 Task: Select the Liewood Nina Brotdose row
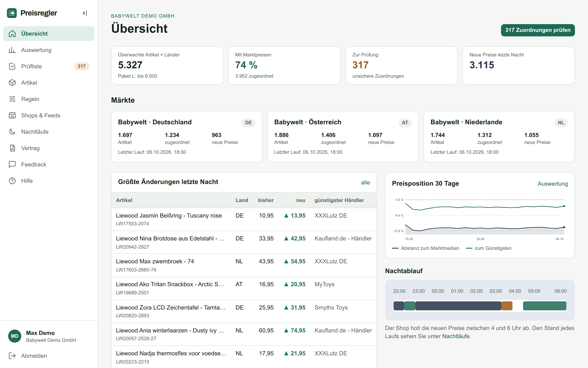pyautogui.click(x=244, y=242)
